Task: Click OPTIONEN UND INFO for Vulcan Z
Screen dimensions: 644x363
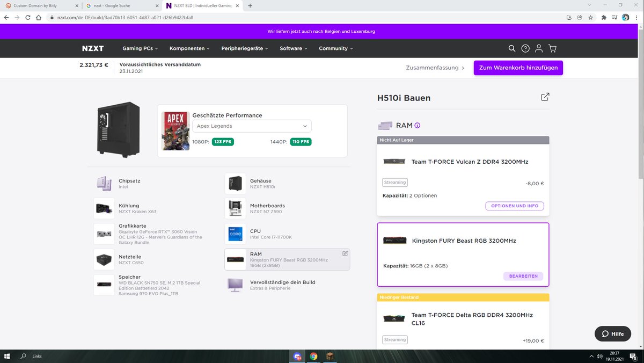Action: tap(515, 206)
